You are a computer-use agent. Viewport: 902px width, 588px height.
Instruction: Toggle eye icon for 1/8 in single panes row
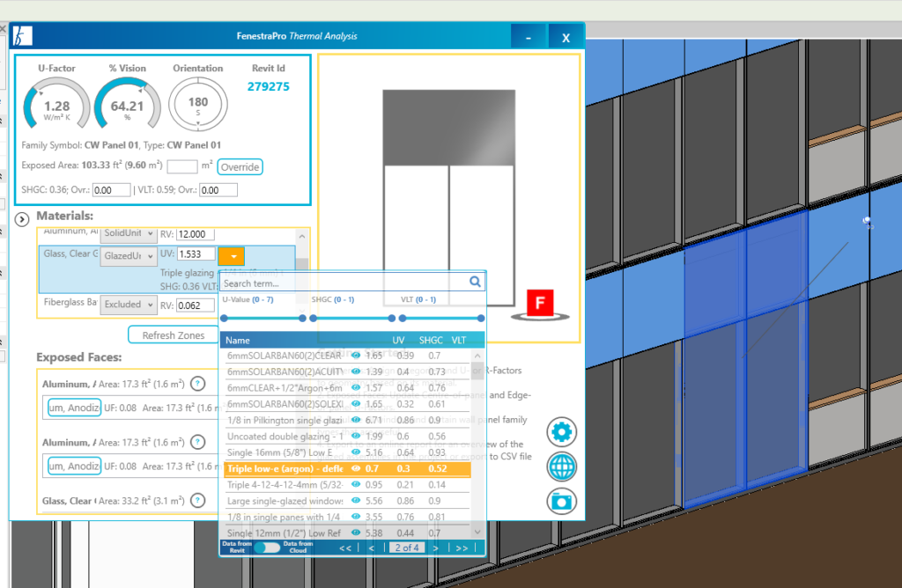(x=356, y=517)
